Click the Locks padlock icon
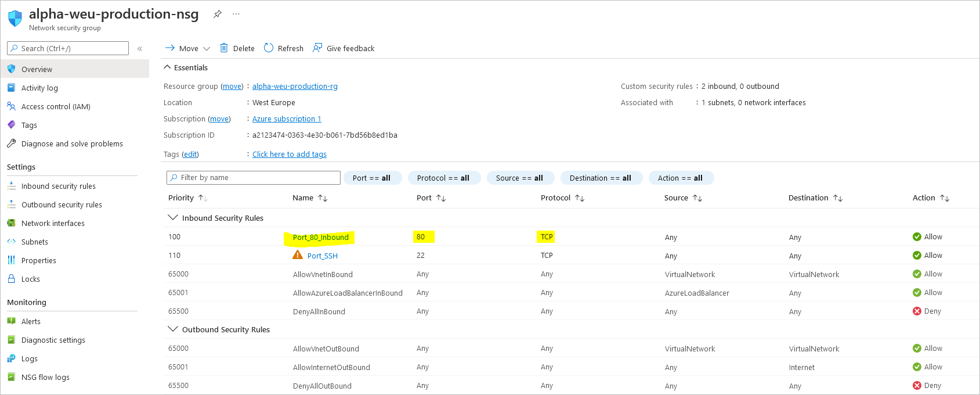The height and width of the screenshot is (395, 980). [x=12, y=279]
